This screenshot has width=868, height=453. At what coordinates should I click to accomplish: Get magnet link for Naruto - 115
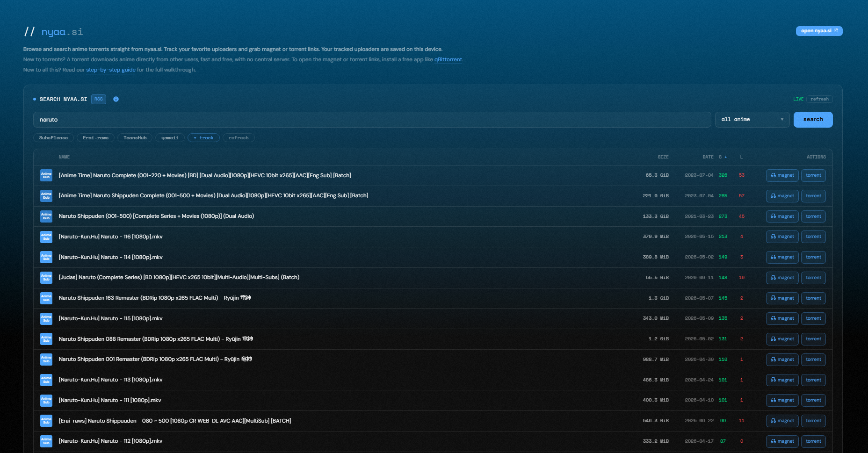pyautogui.click(x=782, y=318)
